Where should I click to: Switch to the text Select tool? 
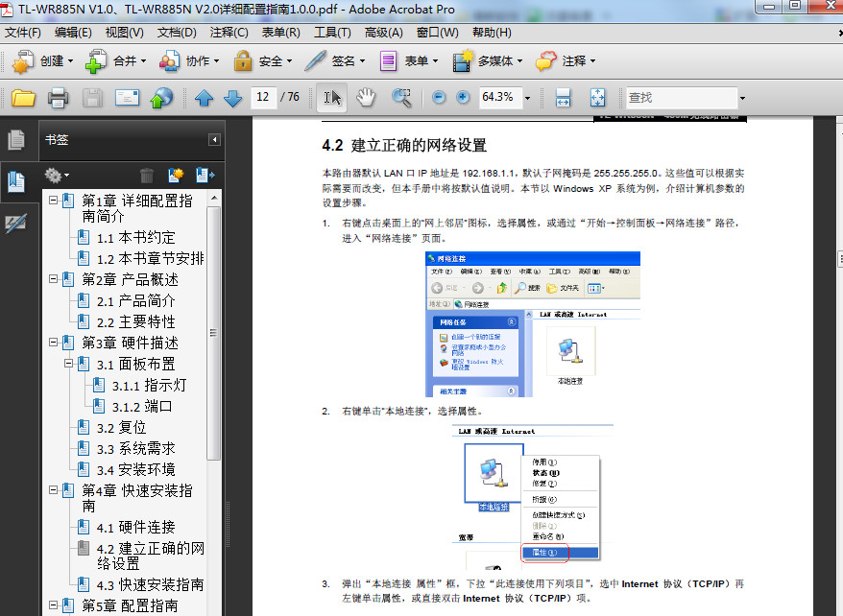333,97
